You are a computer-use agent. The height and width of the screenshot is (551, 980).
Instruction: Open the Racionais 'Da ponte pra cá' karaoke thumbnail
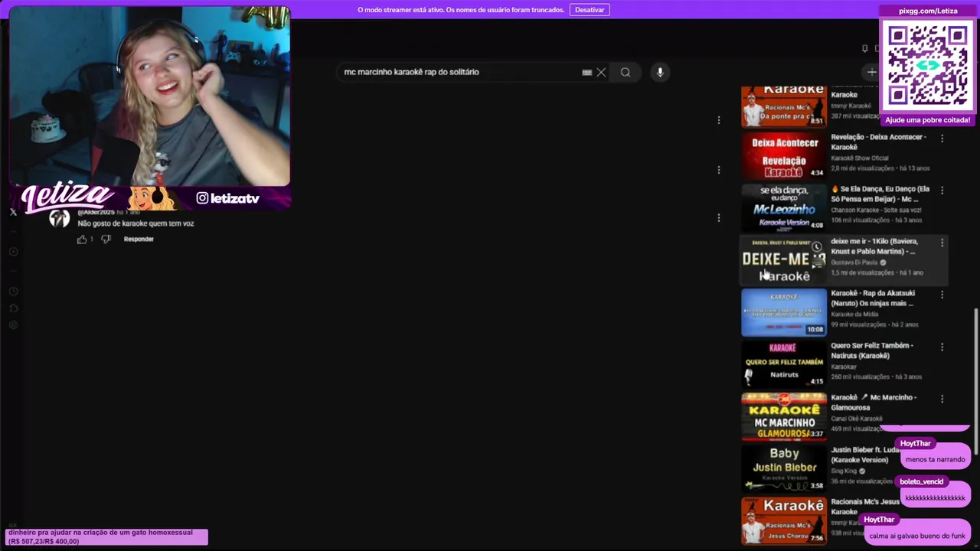(x=784, y=106)
